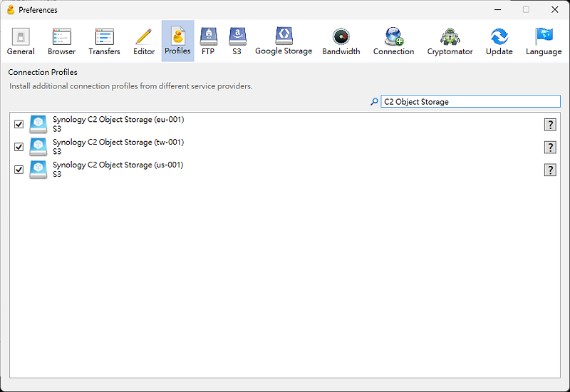The height and width of the screenshot is (392, 570).
Task: Uncheck Synology C2 Object Storage (eu-001) profile
Action: [x=19, y=124]
